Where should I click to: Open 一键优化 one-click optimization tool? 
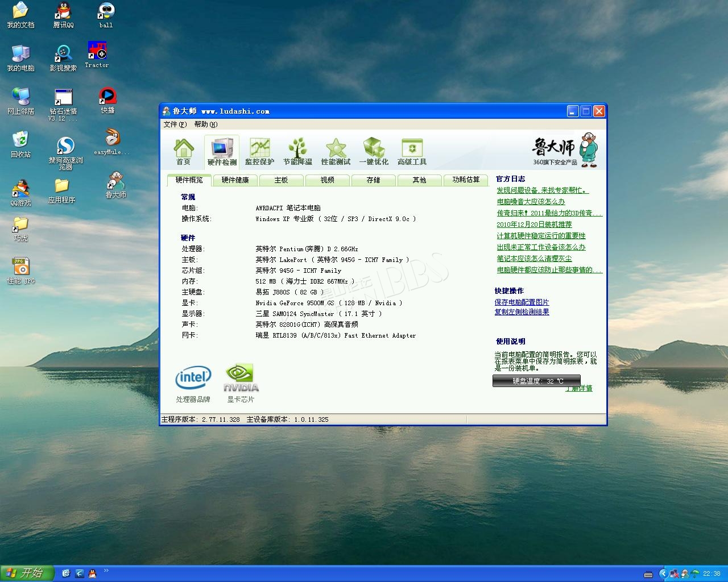tap(374, 152)
